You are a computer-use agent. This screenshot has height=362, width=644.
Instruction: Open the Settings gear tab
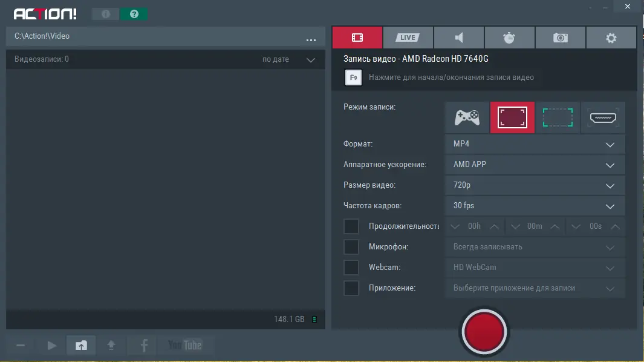coord(611,38)
